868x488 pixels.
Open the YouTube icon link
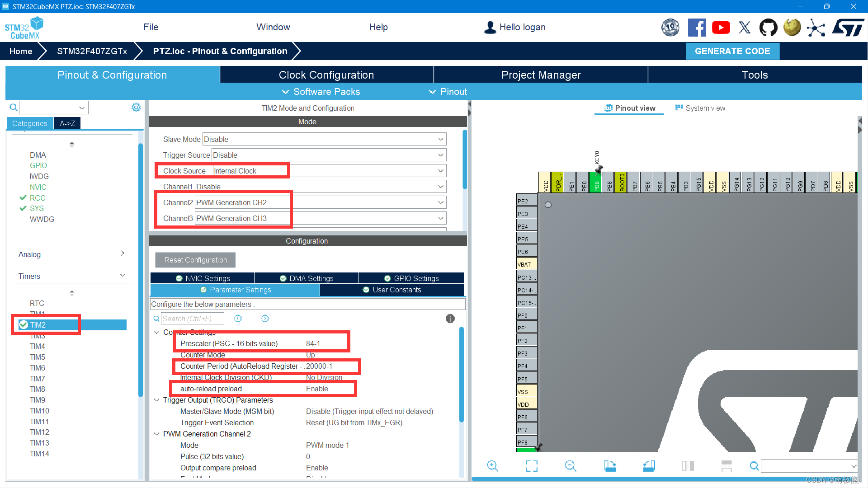tap(721, 28)
